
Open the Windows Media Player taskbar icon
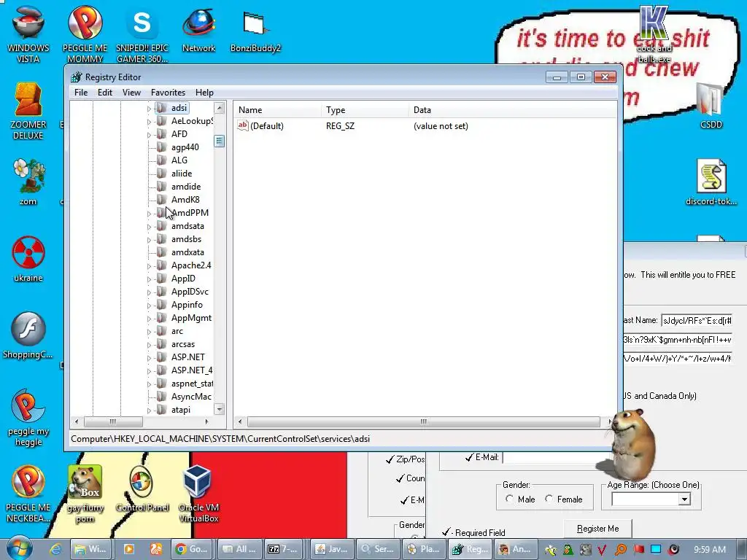(x=128, y=549)
